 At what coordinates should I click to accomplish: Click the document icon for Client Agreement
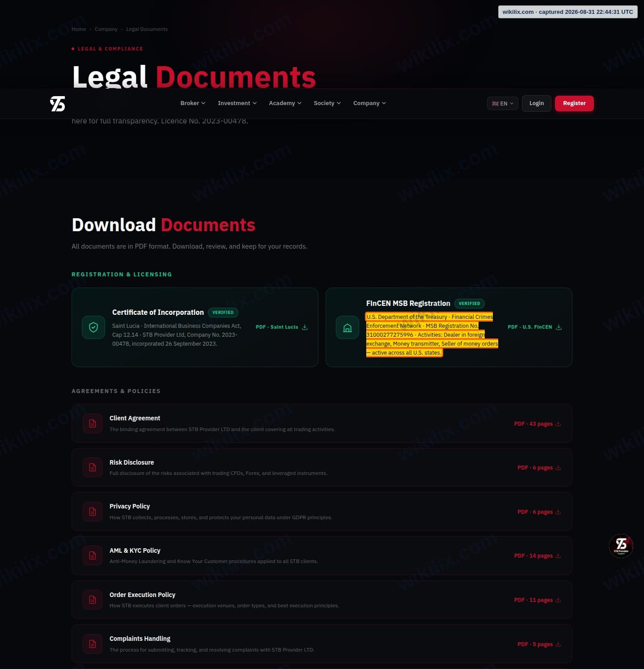click(x=93, y=423)
